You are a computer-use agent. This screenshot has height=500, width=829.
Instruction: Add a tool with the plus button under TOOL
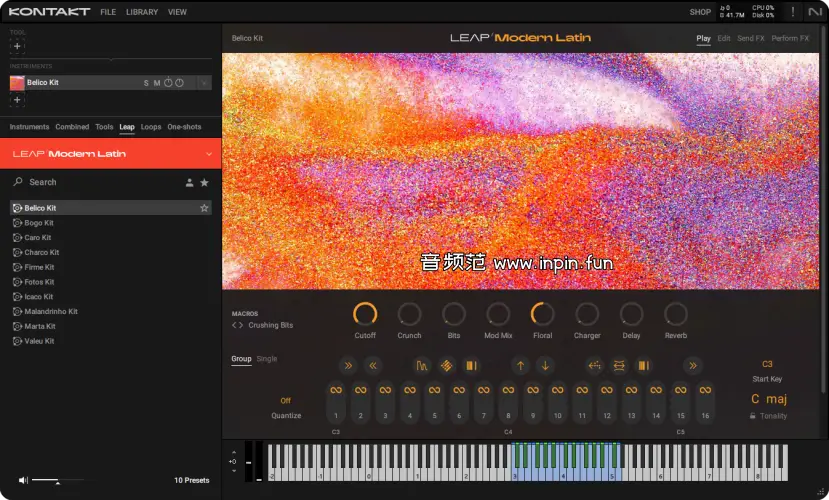(x=17, y=46)
